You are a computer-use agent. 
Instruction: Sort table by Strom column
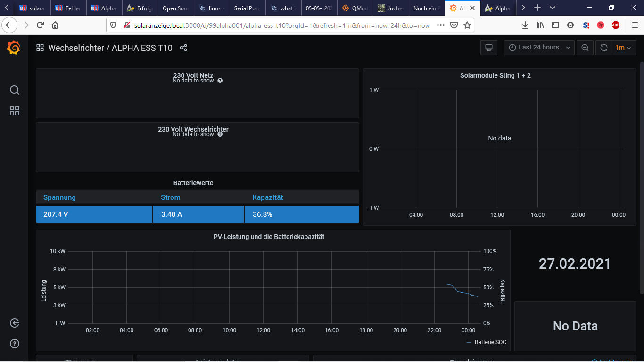point(171,197)
